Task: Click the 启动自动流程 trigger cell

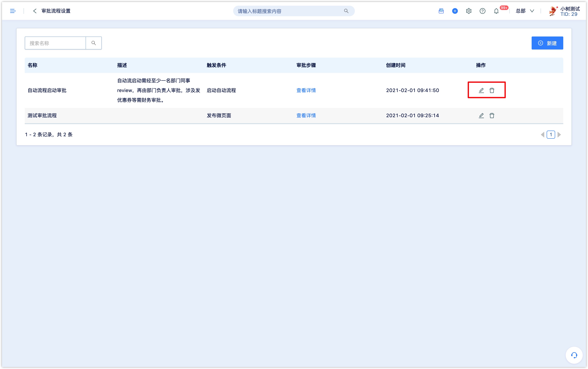Action: [x=221, y=90]
